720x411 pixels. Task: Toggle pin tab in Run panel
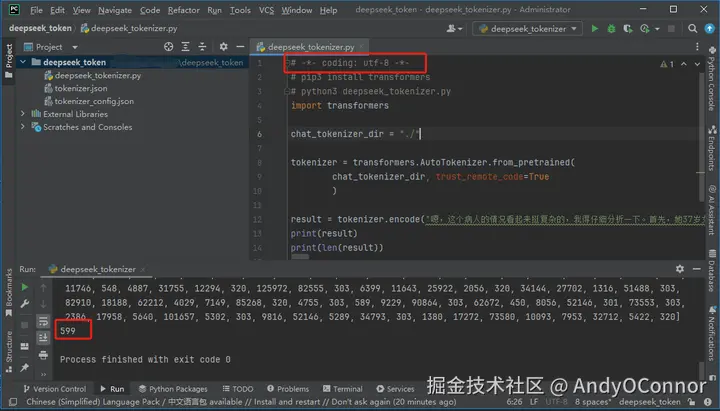(25, 367)
